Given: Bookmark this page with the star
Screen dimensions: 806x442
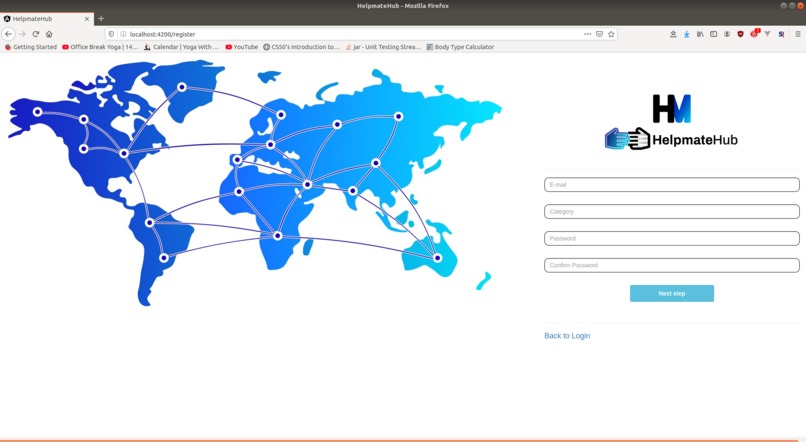Looking at the screenshot, I should (611, 34).
